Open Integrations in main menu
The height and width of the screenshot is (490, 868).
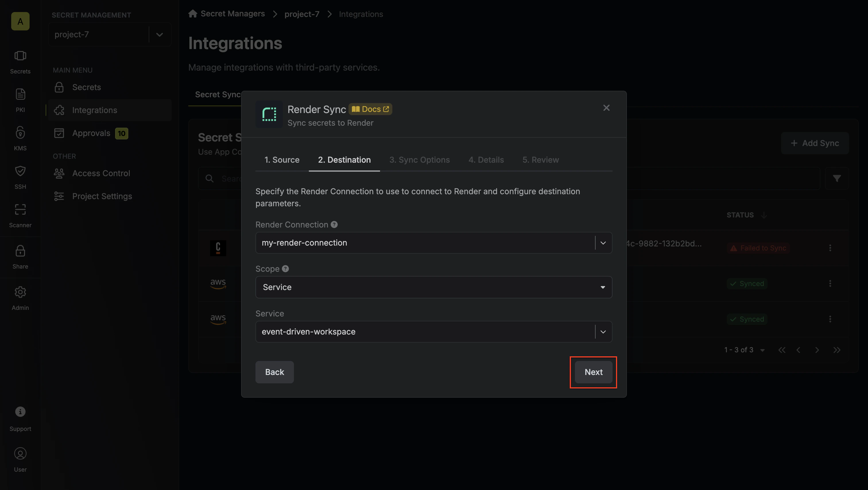110,110
